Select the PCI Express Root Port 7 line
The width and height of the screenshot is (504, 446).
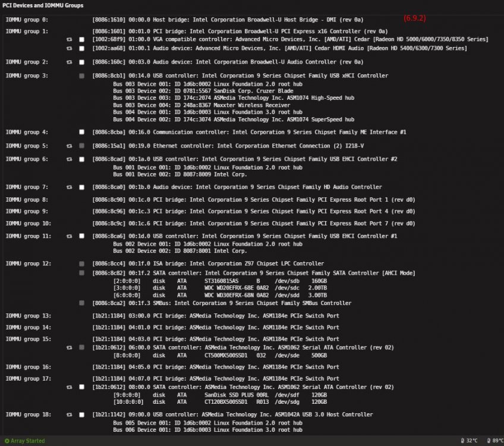(x=254, y=224)
